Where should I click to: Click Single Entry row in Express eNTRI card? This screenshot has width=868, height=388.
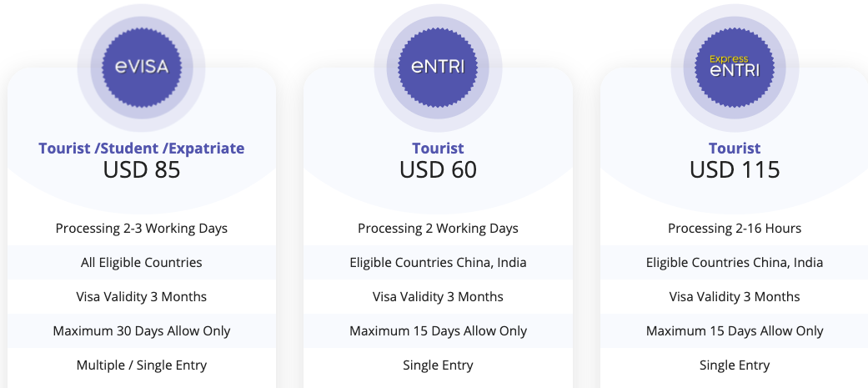(x=735, y=365)
